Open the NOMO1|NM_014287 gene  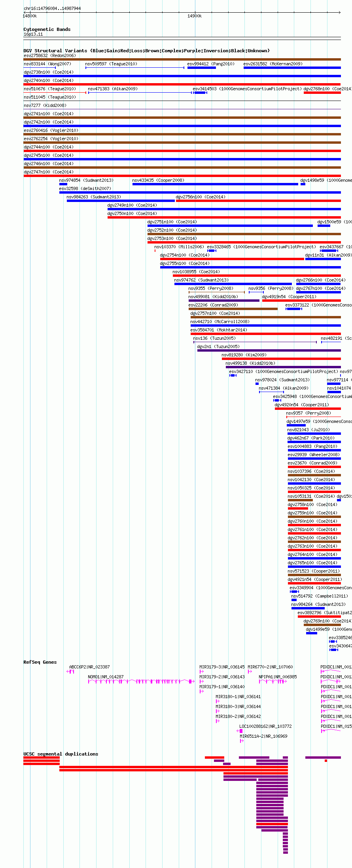[x=141, y=681]
